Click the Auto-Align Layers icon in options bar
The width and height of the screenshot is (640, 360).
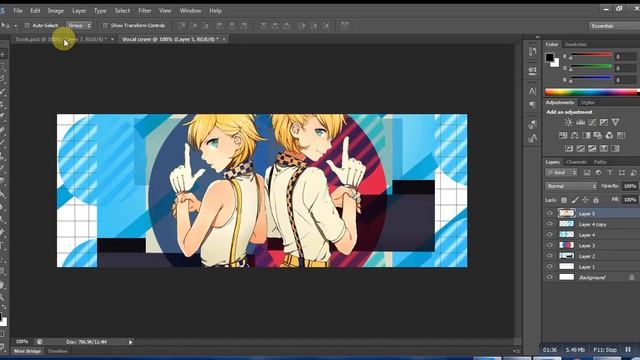coord(345,26)
